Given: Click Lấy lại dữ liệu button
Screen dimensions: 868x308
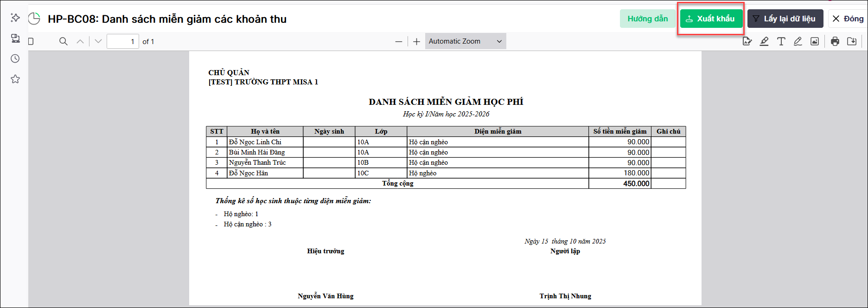Looking at the screenshot, I should point(785,19).
